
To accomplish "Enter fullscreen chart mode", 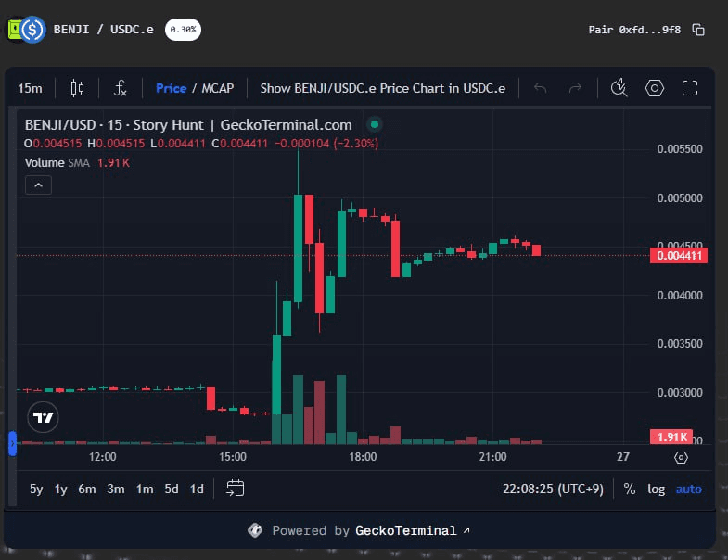I will pyautogui.click(x=690, y=88).
